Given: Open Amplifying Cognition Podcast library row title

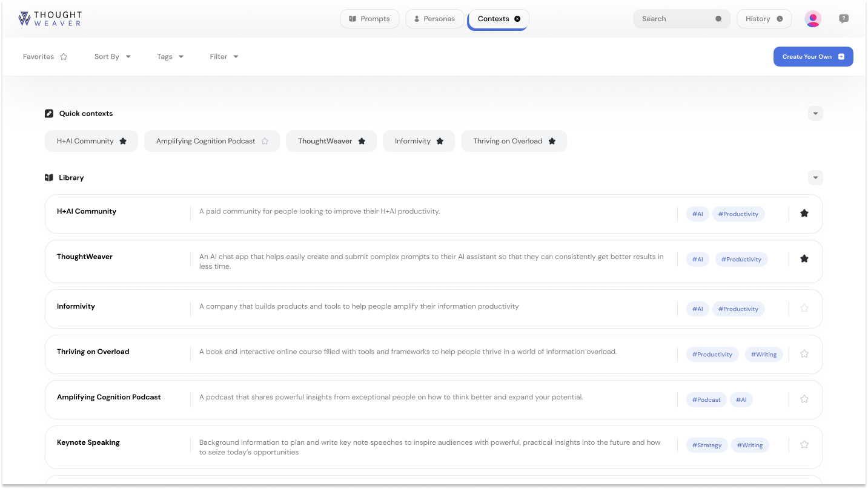Looking at the screenshot, I should 109,397.
